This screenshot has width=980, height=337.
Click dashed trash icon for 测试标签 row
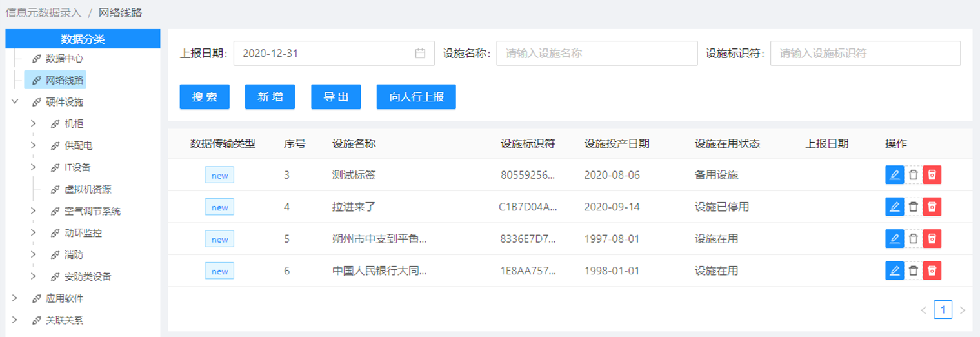(913, 175)
